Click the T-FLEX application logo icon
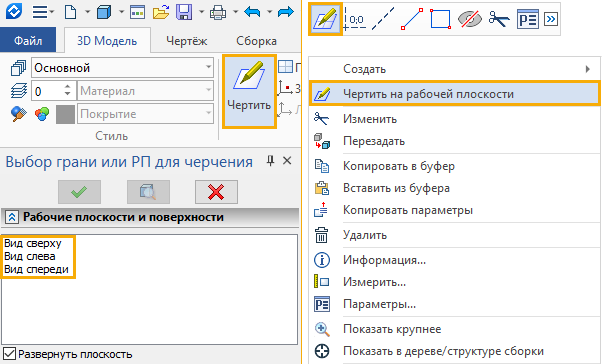Image resolution: width=602 pixels, height=364 pixels. [x=13, y=12]
